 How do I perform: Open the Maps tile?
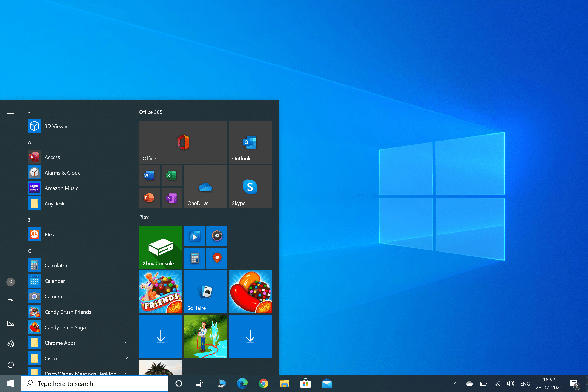[x=216, y=258]
